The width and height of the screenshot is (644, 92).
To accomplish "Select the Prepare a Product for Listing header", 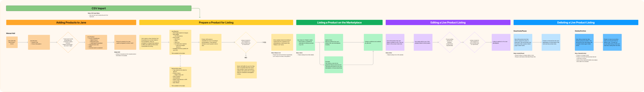I will point(216,23).
